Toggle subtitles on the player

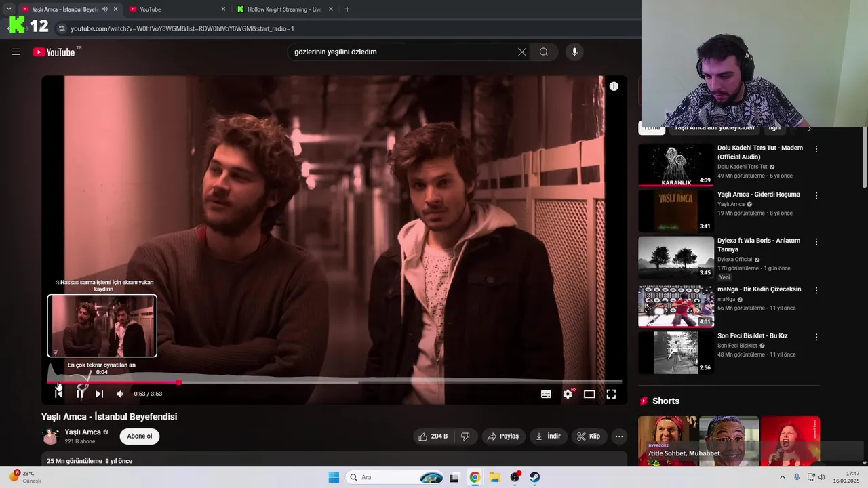coord(546,394)
